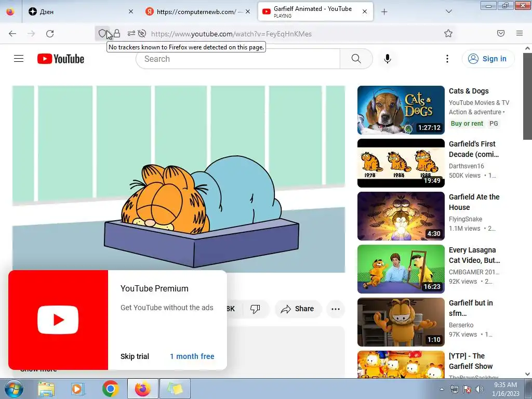Image resolution: width=532 pixels, height=399 pixels.
Task: Submit search with the magnifier button
Action: 356,59
